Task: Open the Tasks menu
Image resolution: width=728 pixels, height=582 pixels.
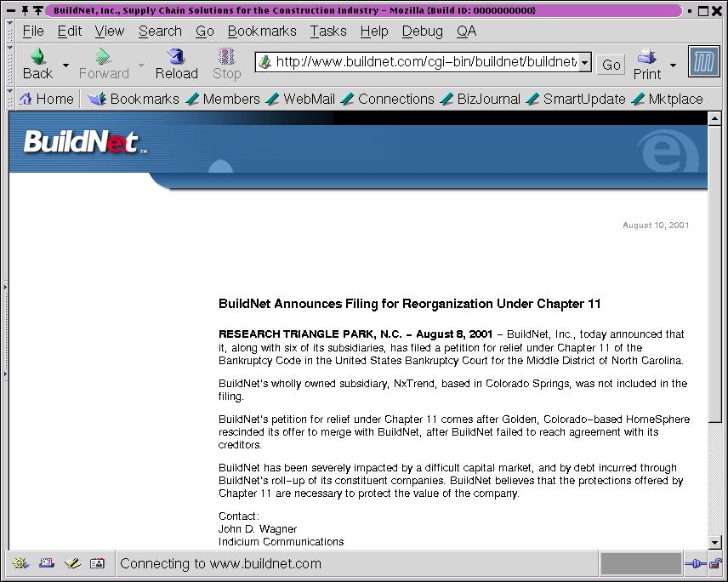Action: pyautogui.click(x=327, y=31)
